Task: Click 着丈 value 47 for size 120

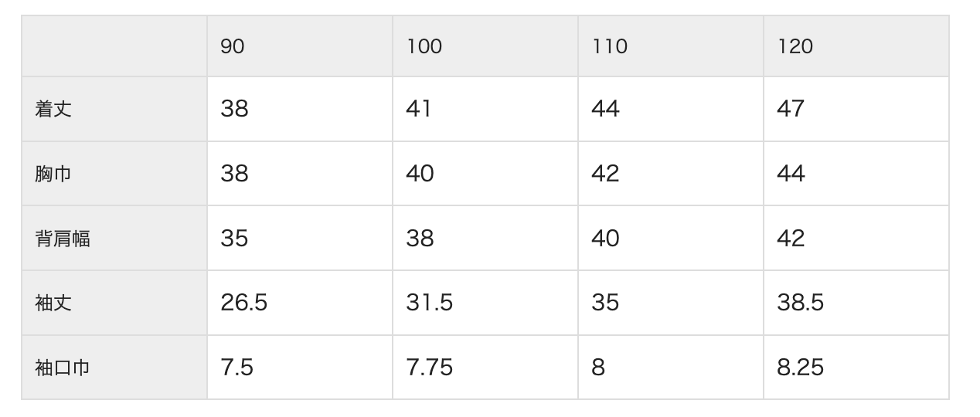Action: [x=791, y=109]
